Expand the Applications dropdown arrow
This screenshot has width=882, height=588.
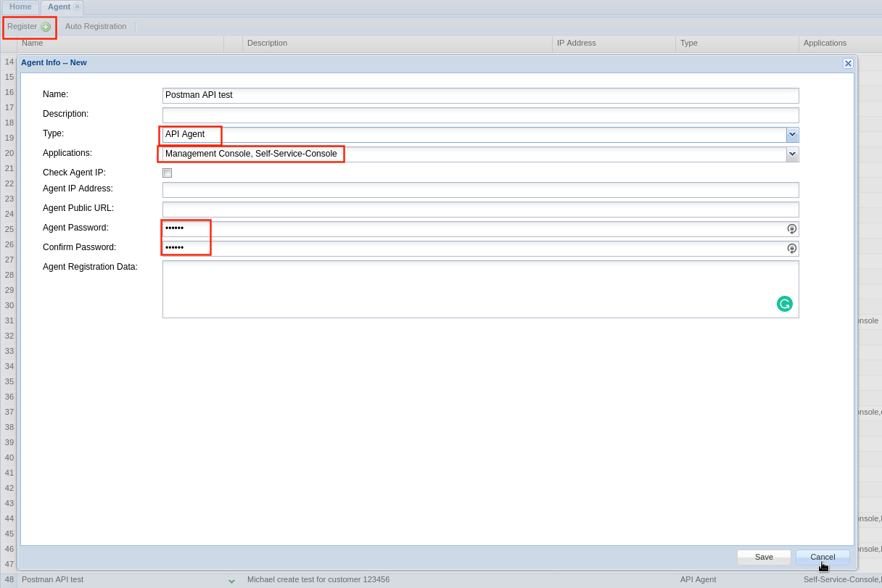[x=792, y=154]
